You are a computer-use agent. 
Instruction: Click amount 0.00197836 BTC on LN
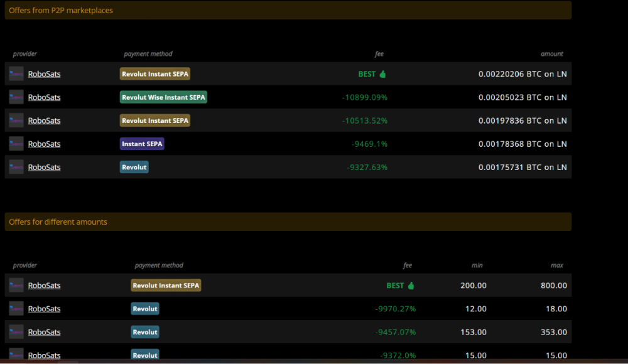(522, 120)
